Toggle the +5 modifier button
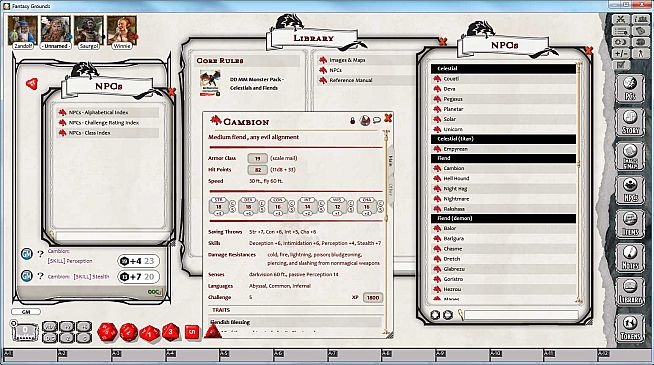This screenshot has height=365, width=654. (84, 327)
